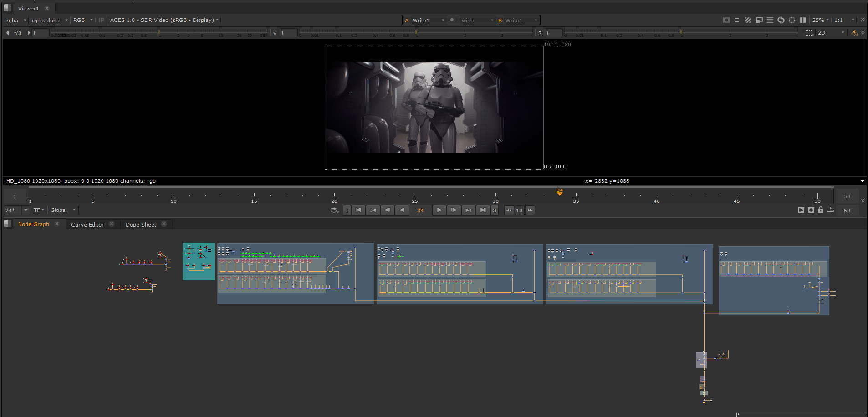Viewport: 868px width, 417px height.
Task: Go to the first frame
Action: point(358,210)
